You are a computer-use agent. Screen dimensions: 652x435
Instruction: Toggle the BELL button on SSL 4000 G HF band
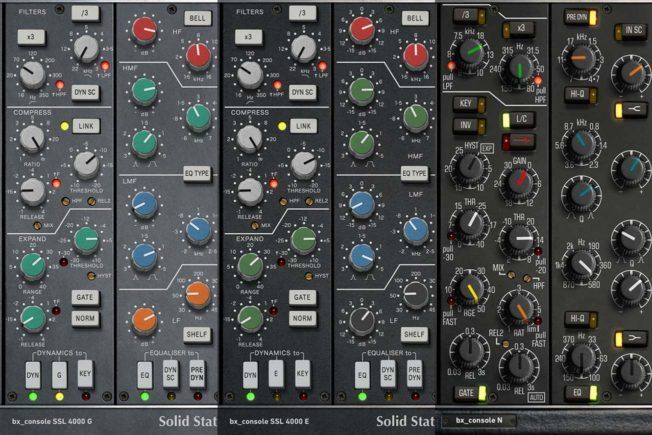198,18
